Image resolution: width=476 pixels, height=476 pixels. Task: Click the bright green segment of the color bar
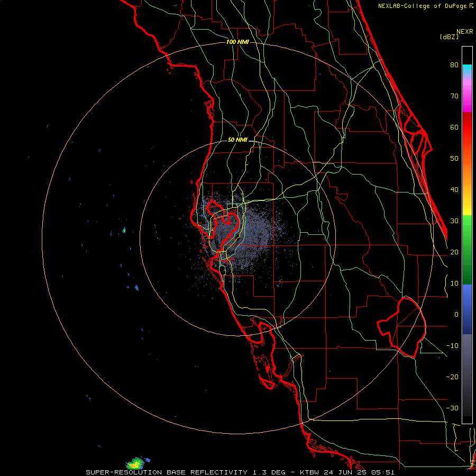coord(467,226)
